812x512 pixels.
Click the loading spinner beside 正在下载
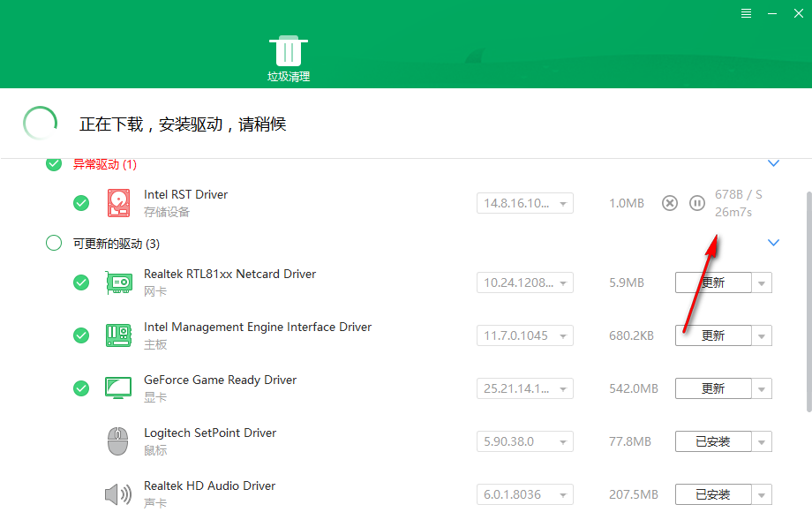click(x=40, y=124)
